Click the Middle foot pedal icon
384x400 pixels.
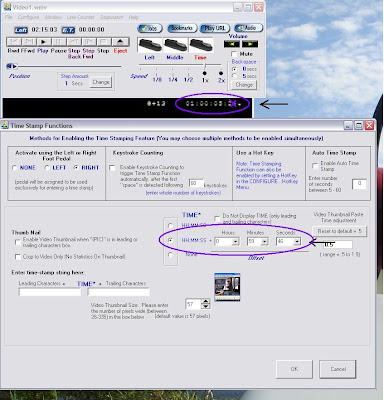pos(175,45)
